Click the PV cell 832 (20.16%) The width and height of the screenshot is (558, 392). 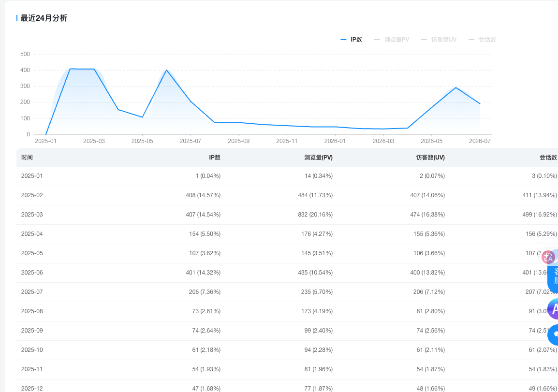click(315, 215)
